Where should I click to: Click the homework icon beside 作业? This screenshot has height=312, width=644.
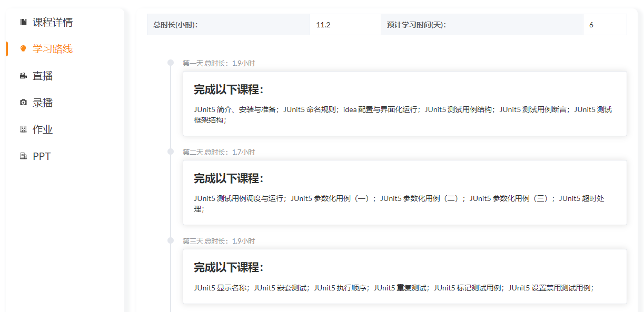point(23,129)
